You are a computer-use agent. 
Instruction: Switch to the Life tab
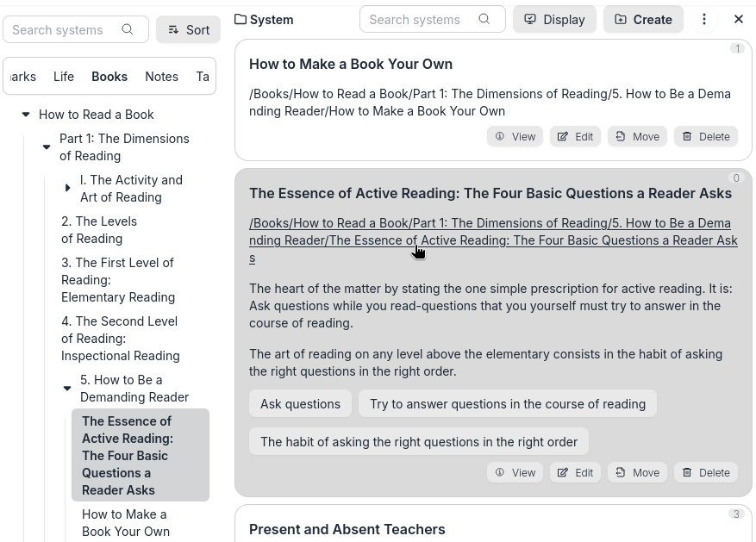64,77
